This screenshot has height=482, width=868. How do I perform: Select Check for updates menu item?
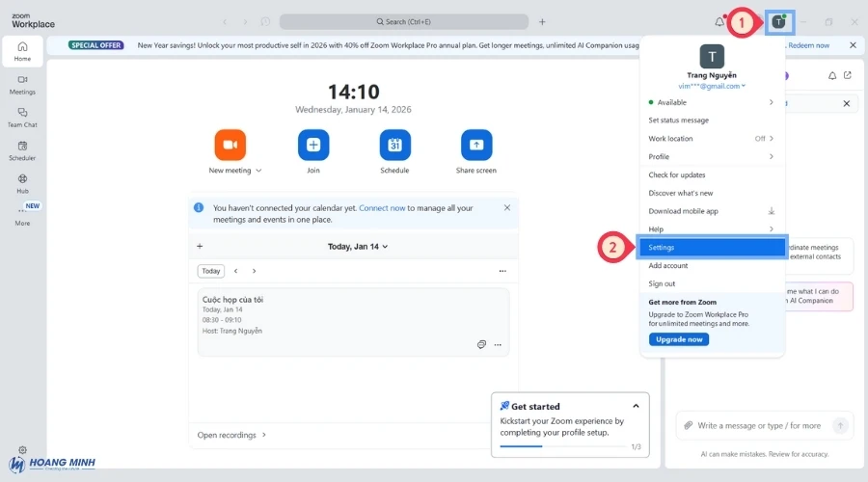click(677, 174)
